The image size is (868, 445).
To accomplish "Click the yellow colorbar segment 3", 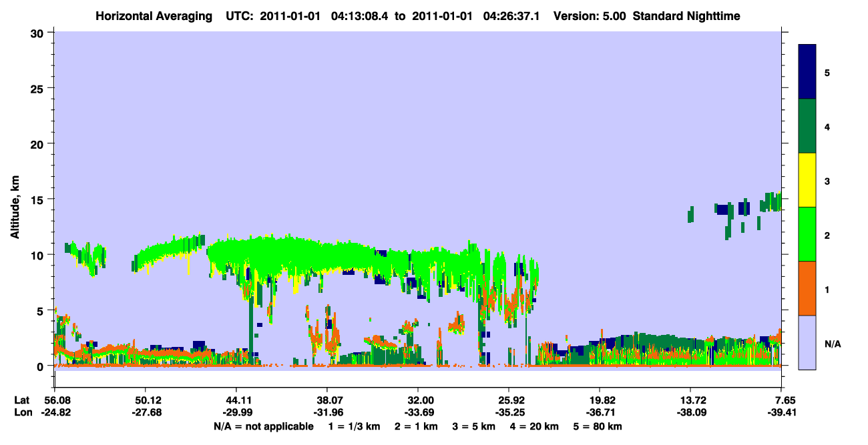I will pyautogui.click(x=807, y=180).
